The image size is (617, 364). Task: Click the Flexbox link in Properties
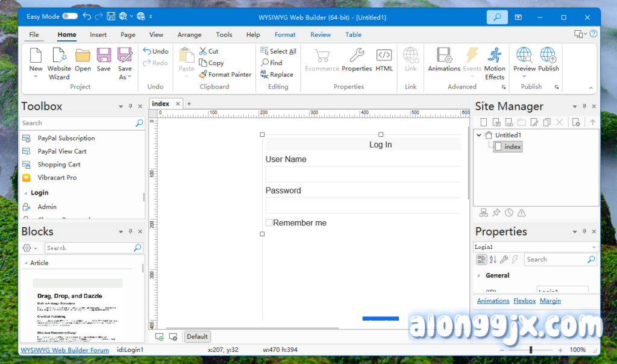point(524,301)
